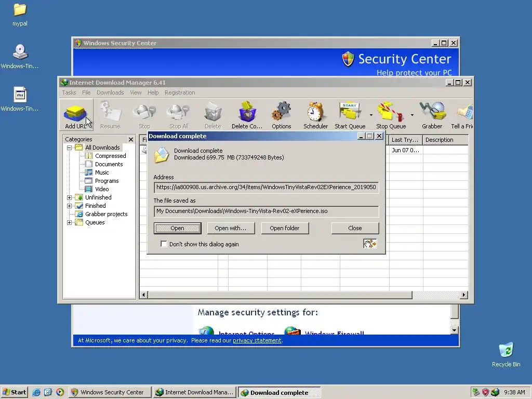The height and width of the screenshot is (399, 532).
Task: Launch Windows Media Player from quick launch
Action: (60, 392)
